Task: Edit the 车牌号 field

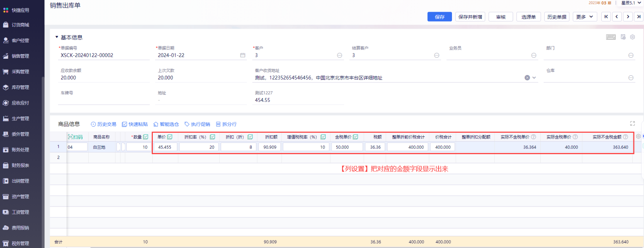Action: pyautogui.click(x=104, y=100)
